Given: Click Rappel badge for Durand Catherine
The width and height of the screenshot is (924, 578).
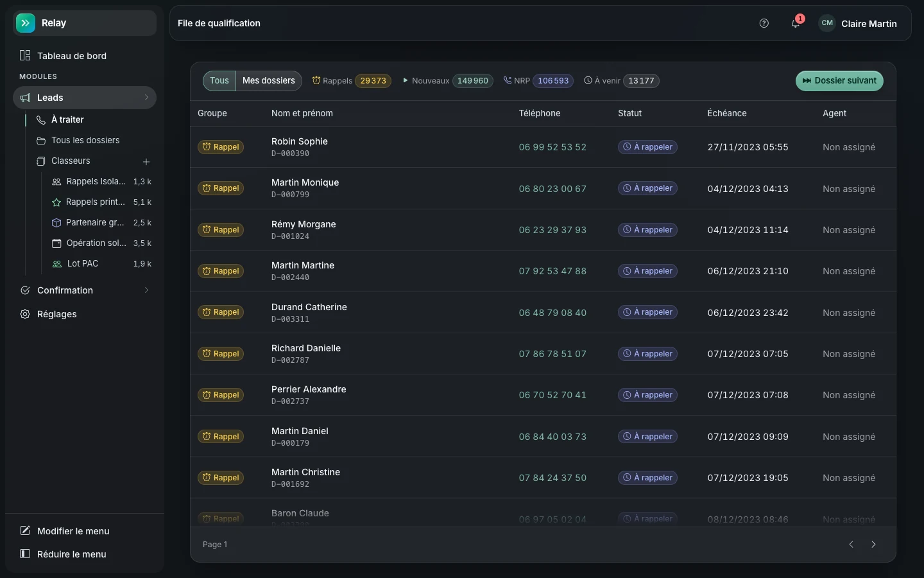Looking at the screenshot, I should 221,312.
